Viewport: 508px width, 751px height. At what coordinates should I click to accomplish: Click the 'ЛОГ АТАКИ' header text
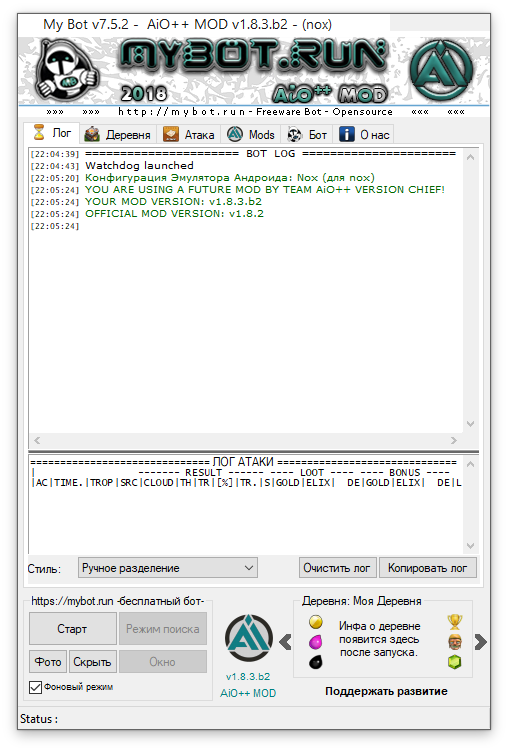(243, 462)
